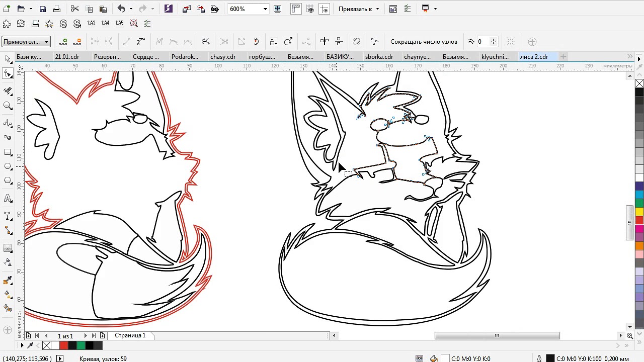This screenshot has width=644, height=362.
Task: Save the current document
Action: point(43,9)
